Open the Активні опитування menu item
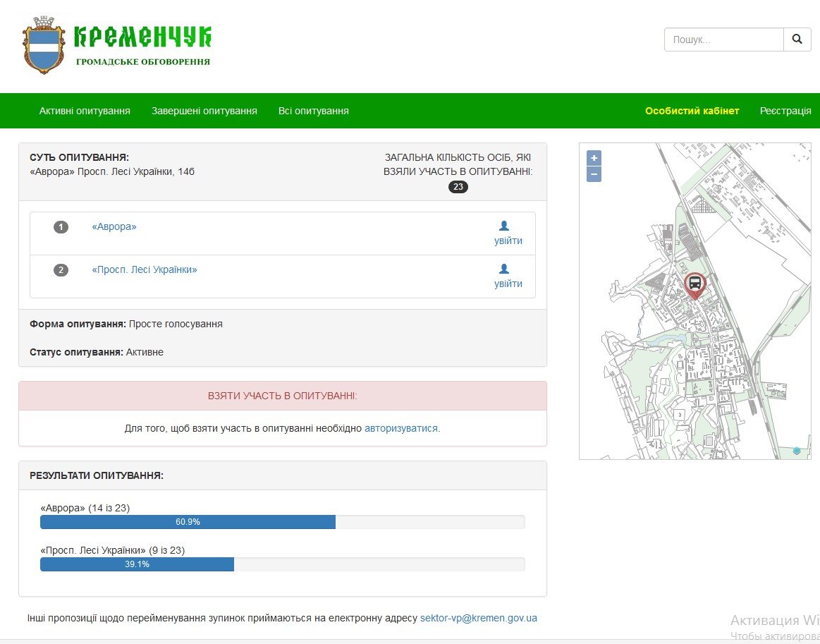This screenshot has width=820, height=644. click(x=85, y=111)
